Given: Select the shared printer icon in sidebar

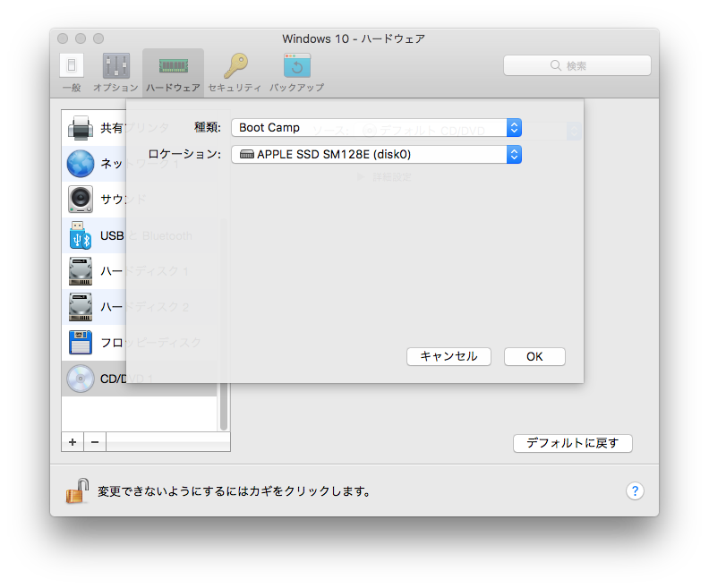Looking at the screenshot, I should [81, 128].
